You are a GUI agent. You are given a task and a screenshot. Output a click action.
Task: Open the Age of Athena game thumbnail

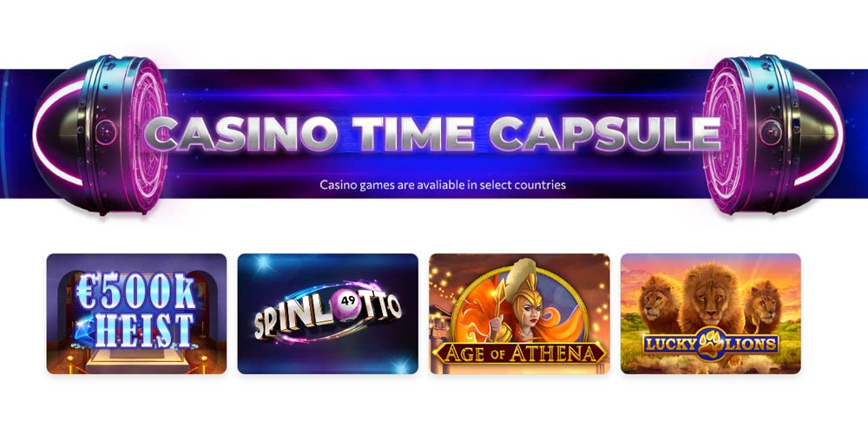(x=519, y=314)
